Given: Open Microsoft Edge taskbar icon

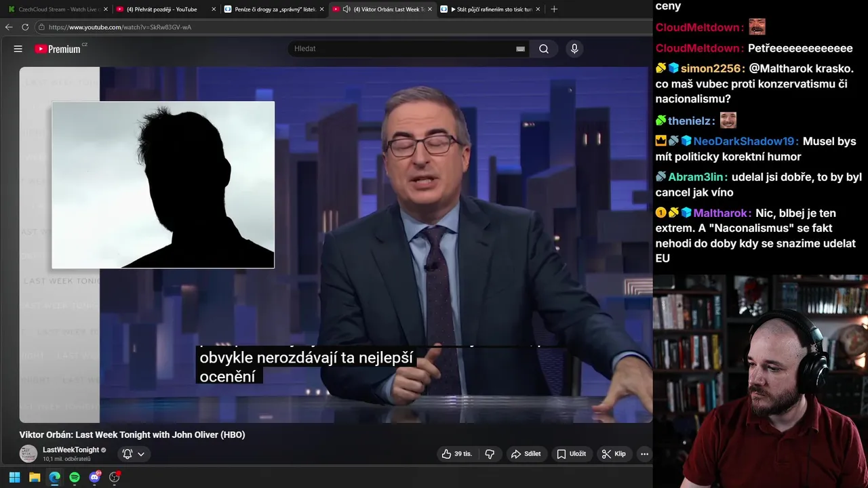Looking at the screenshot, I should pyautogui.click(x=54, y=477).
